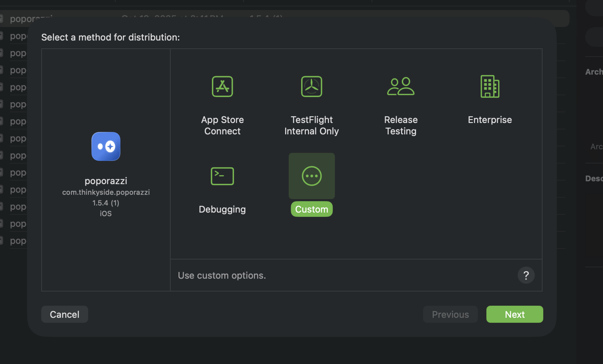Select the Release Testing people icon
Screen dimensions: 603x364
click(x=401, y=86)
